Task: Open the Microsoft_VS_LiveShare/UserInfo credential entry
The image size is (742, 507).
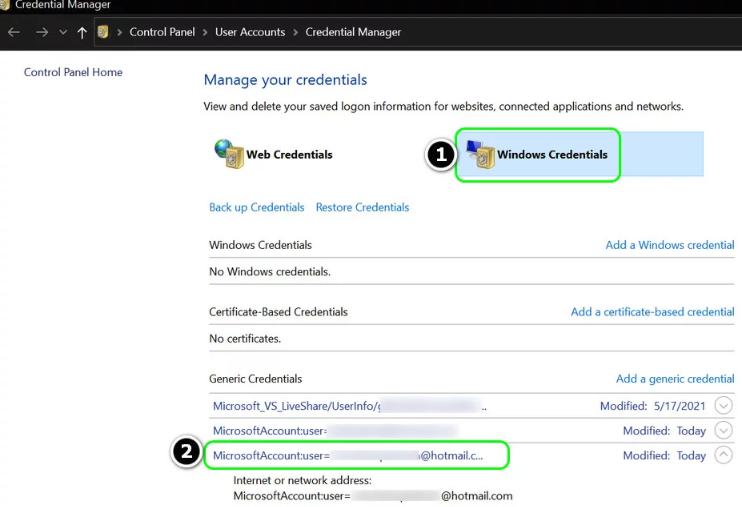Action: pyautogui.click(x=349, y=406)
